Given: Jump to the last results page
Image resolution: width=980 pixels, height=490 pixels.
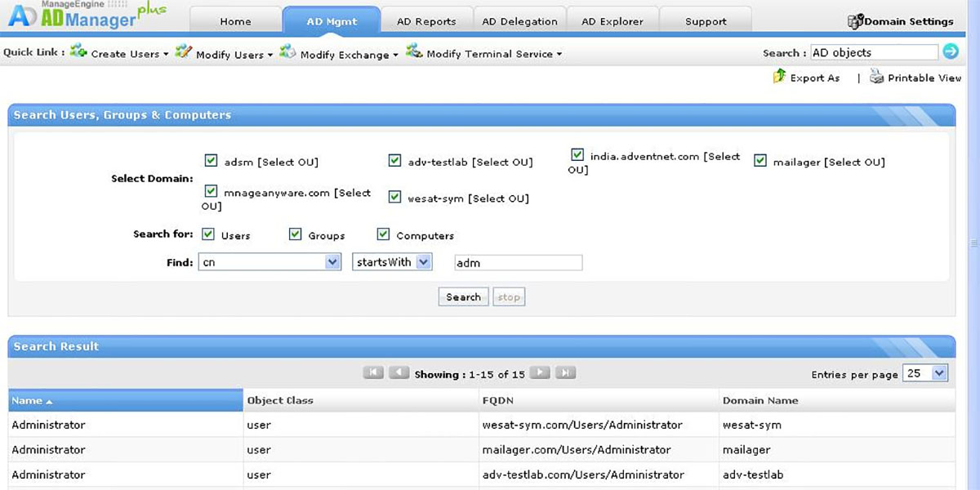Looking at the screenshot, I should pos(566,372).
